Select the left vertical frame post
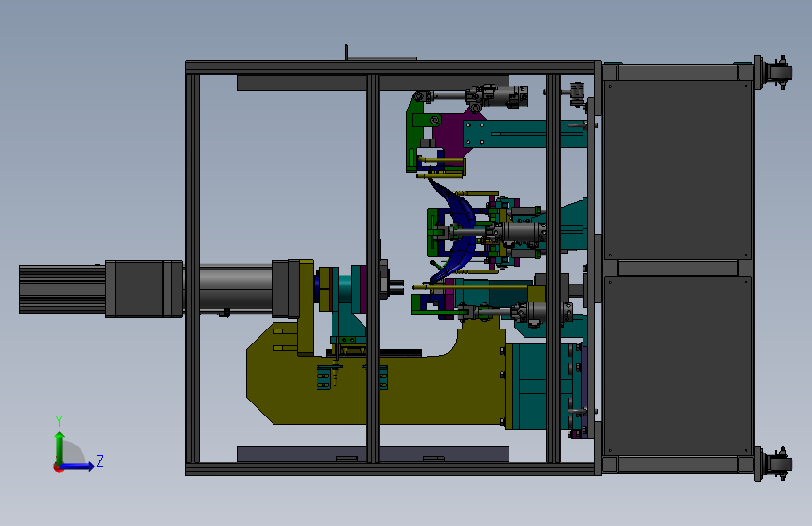Viewport: 812px width, 526px height. click(x=193, y=269)
